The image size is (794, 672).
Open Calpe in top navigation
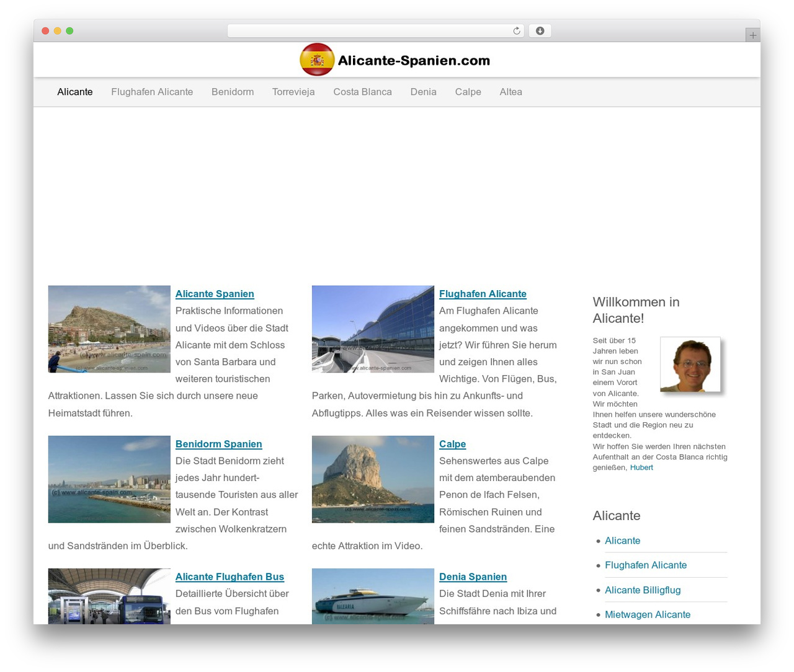tap(468, 92)
